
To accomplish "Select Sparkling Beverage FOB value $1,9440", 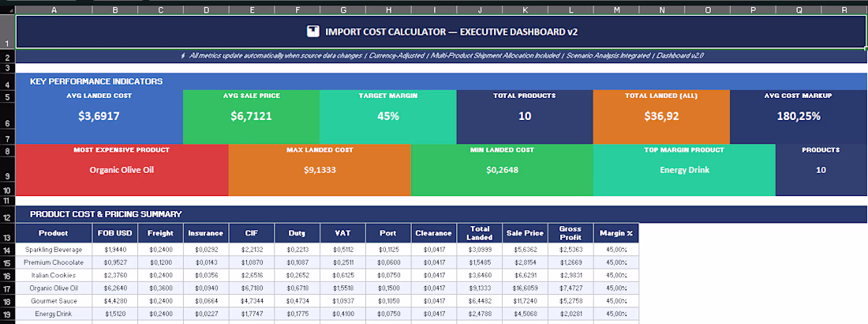I will [115, 250].
